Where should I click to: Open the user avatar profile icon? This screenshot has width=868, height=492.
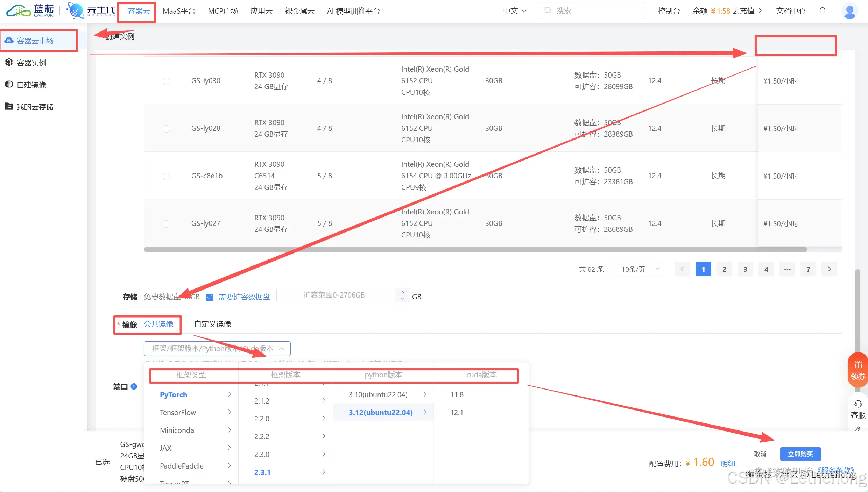[849, 11]
